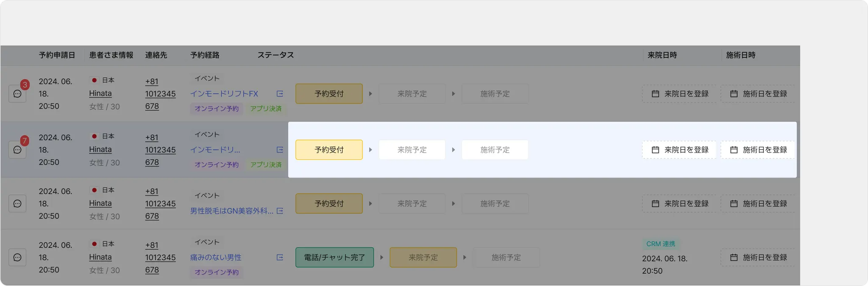
Task: Open external link icon in highlighted row
Action: point(280,150)
